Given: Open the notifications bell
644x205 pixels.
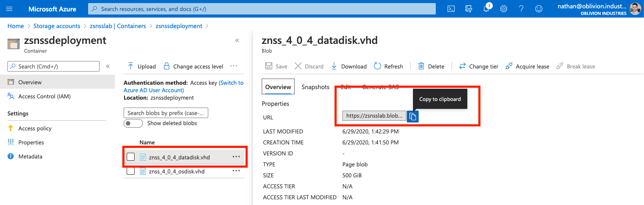Looking at the screenshot, I should [x=486, y=9].
